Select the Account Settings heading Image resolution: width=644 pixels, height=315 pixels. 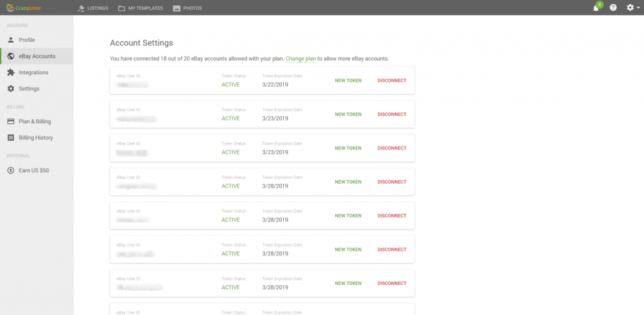pos(142,43)
